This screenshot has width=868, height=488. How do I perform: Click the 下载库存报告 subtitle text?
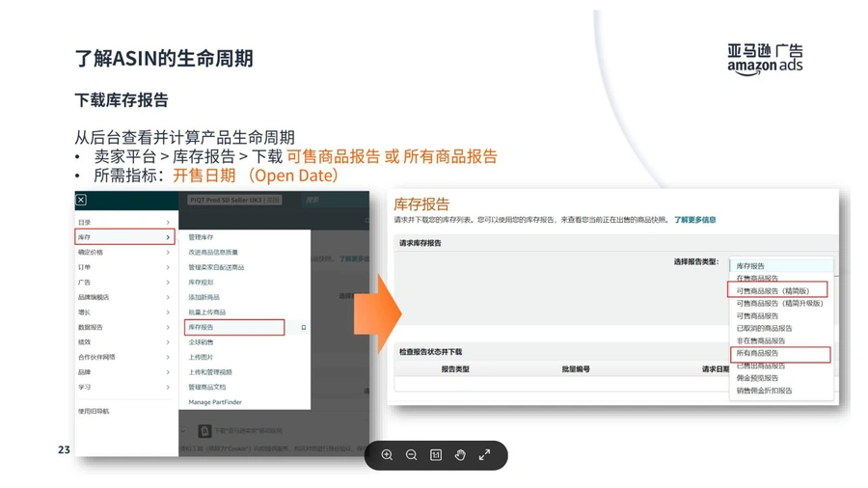click(122, 100)
